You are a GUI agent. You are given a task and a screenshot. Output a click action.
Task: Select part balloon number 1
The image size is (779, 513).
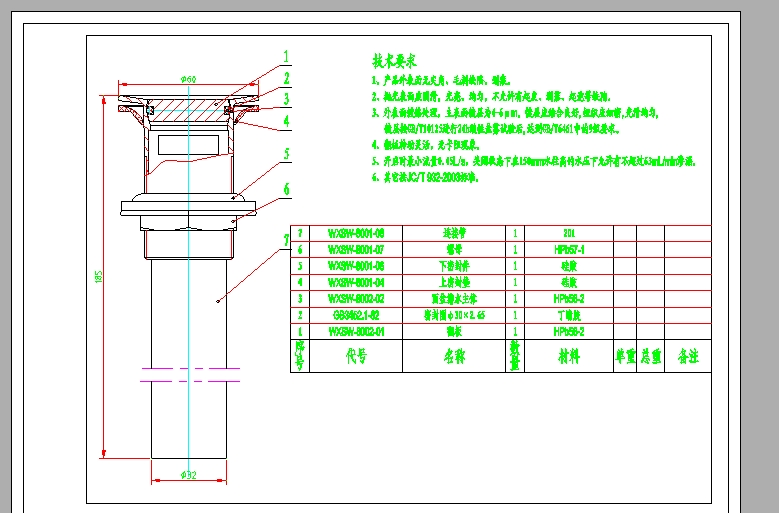coord(286,56)
